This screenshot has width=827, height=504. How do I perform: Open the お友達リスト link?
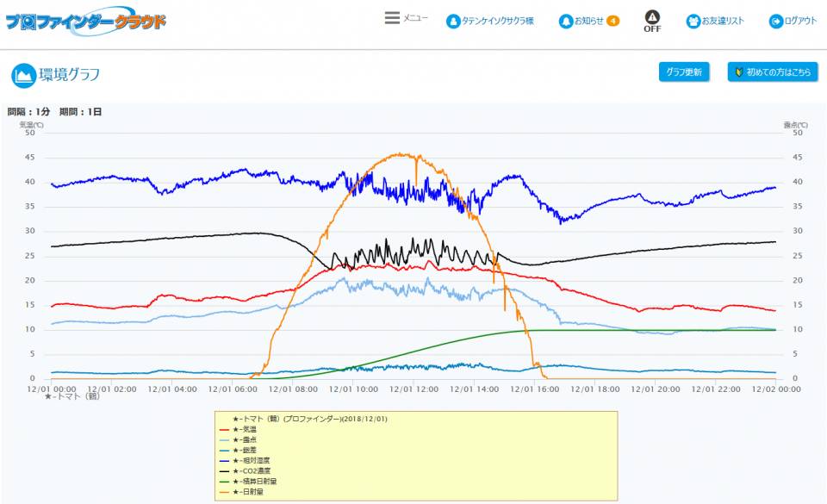(x=723, y=21)
